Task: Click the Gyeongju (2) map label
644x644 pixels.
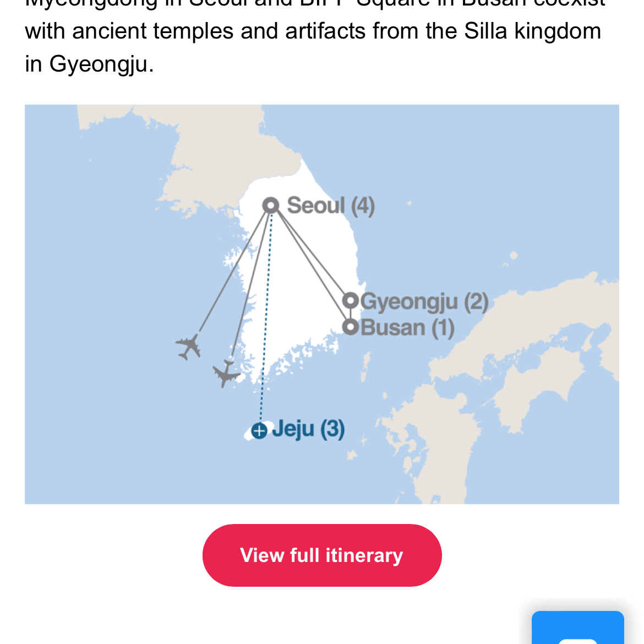Action: (424, 302)
